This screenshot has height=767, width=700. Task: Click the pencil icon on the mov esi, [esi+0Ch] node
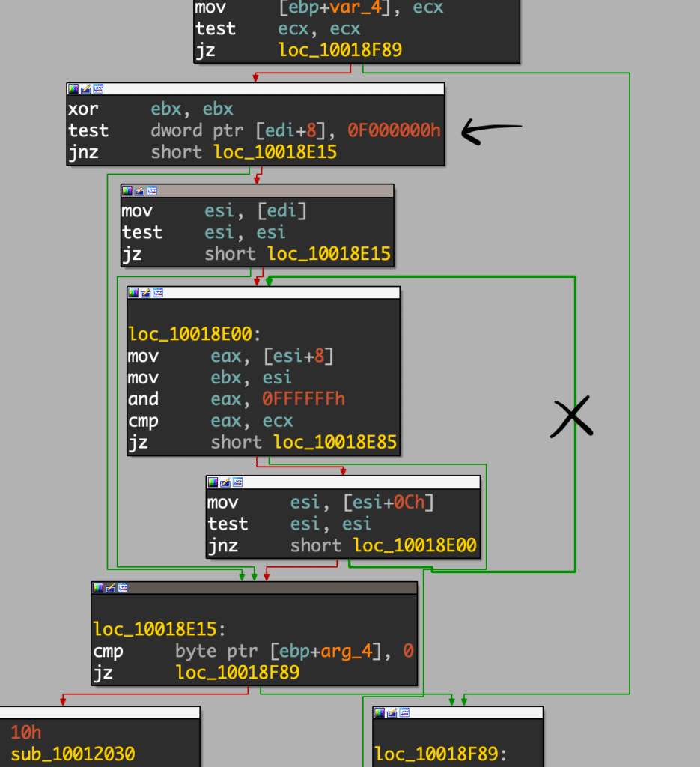click(225, 482)
